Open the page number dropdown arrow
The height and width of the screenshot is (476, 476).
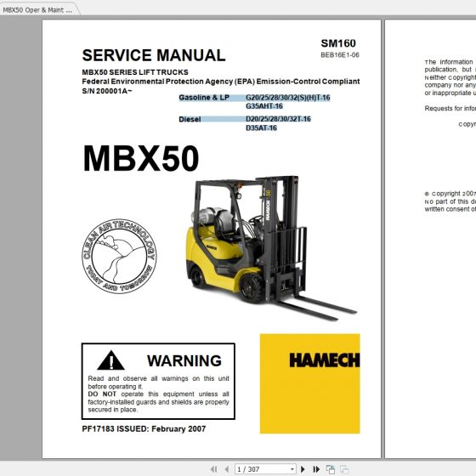[292, 469]
